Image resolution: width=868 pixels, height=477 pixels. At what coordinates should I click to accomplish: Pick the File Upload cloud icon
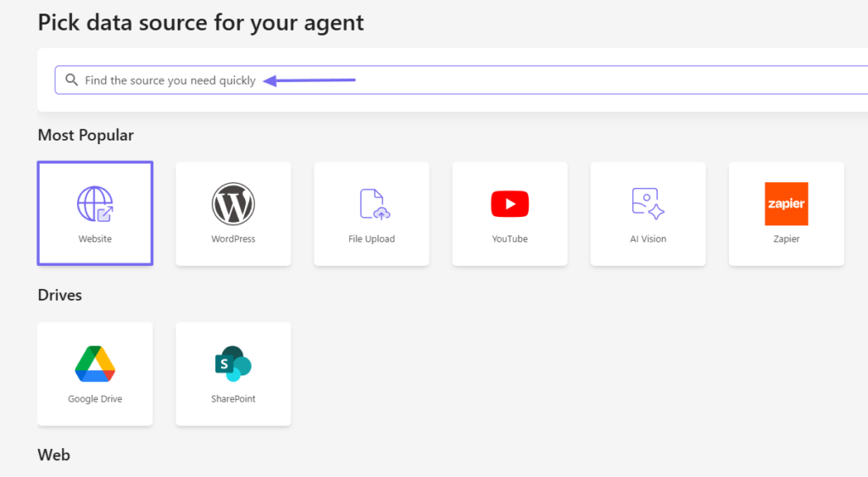374,203
